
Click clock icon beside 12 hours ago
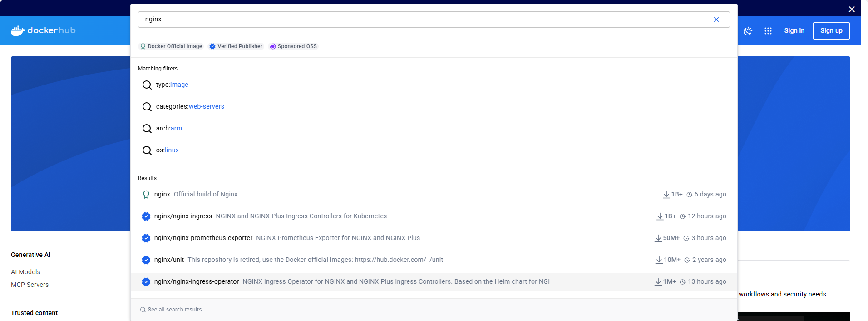point(682,216)
